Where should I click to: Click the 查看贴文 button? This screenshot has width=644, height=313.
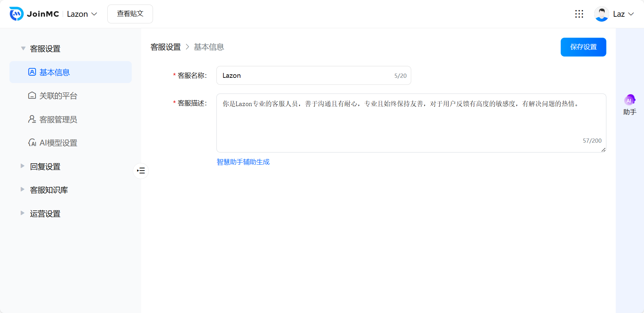pos(130,14)
